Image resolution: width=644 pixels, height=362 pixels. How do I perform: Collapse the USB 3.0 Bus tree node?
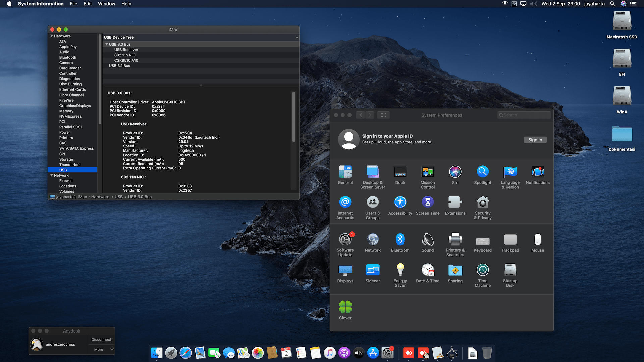coord(107,44)
